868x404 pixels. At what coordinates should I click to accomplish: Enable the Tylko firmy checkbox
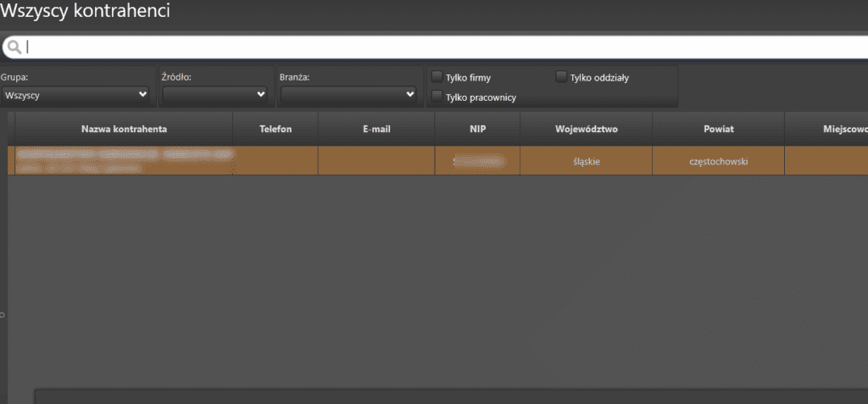(x=437, y=77)
